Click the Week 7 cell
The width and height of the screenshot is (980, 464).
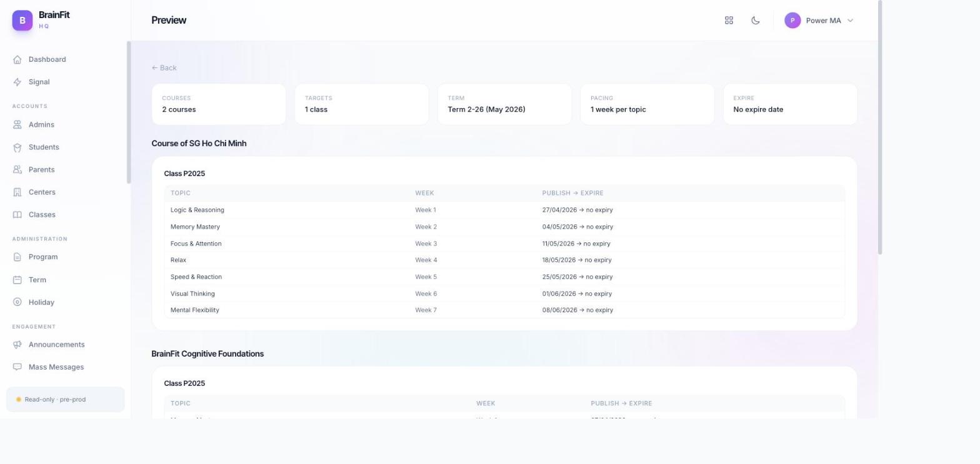(426, 310)
